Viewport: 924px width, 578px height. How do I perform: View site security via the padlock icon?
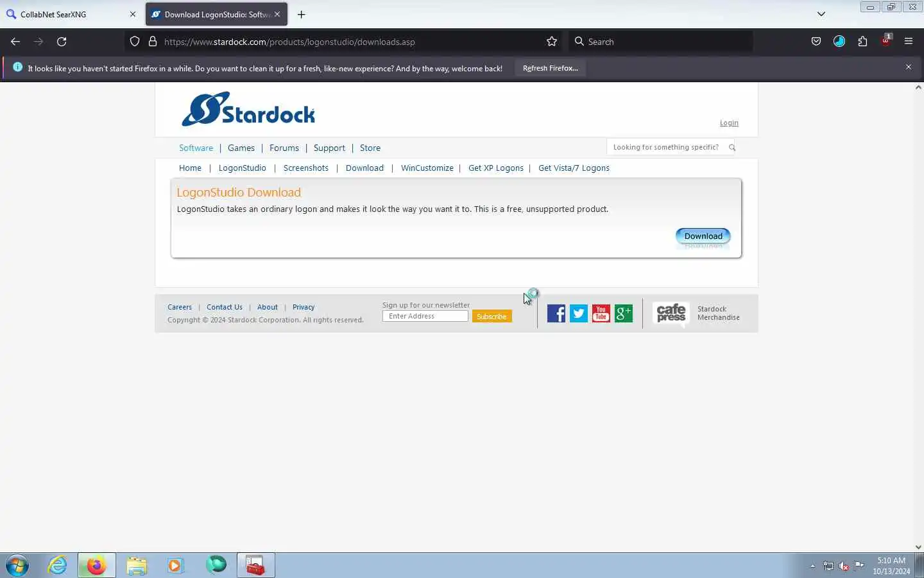pos(153,42)
